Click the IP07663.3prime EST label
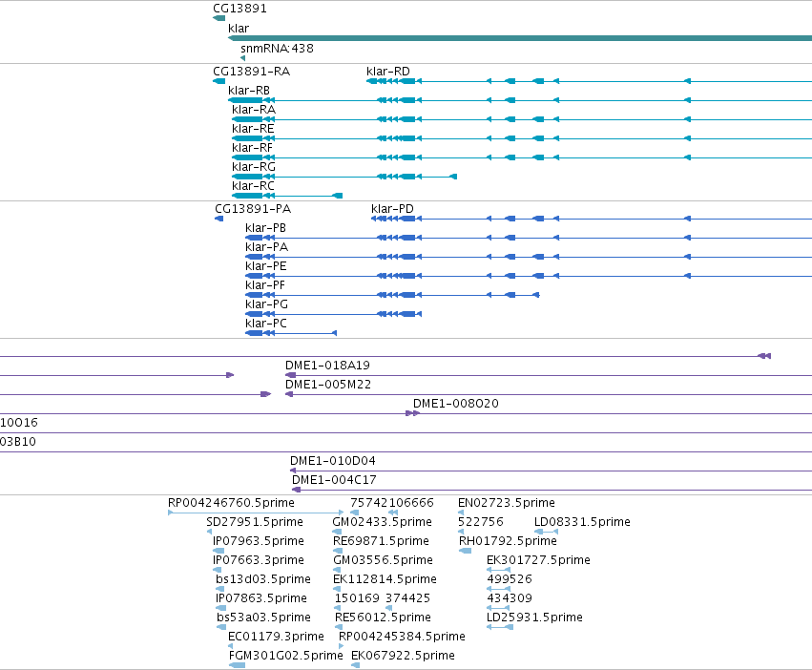The width and height of the screenshot is (812, 670). tap(259, 561)
